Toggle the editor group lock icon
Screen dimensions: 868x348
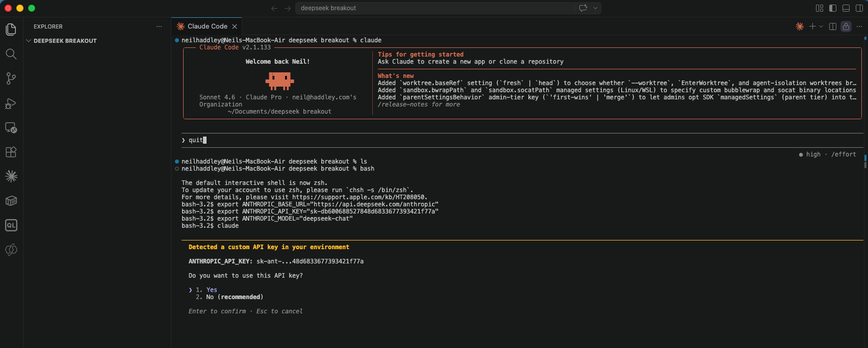[846, 26]
